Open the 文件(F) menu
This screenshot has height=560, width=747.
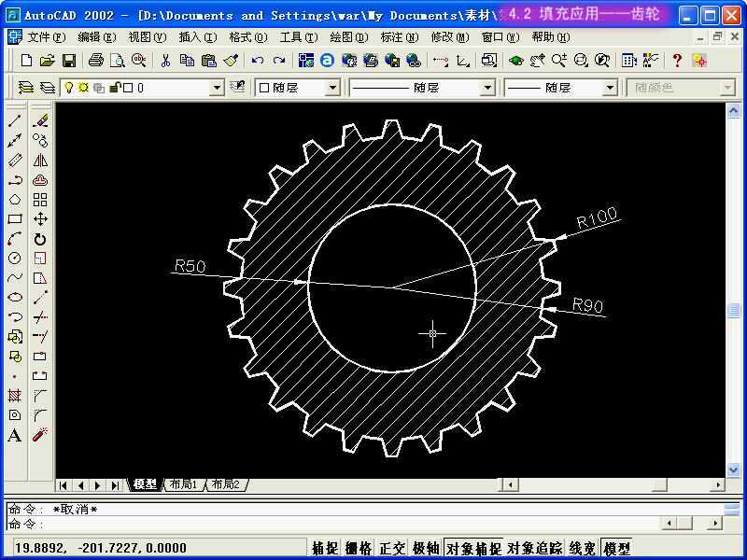[x=46, y=37]
